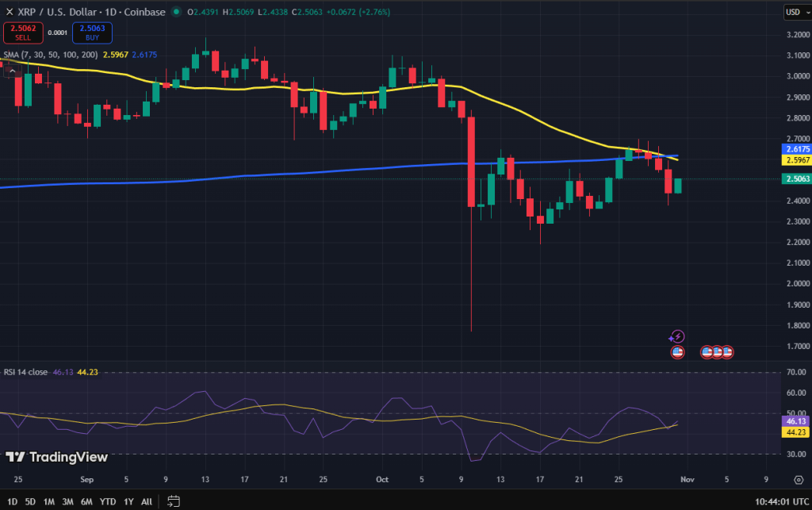Viewport: 812px width, 510px height.
Task: Click the green market status dot
Action: [x=176, y=11]
